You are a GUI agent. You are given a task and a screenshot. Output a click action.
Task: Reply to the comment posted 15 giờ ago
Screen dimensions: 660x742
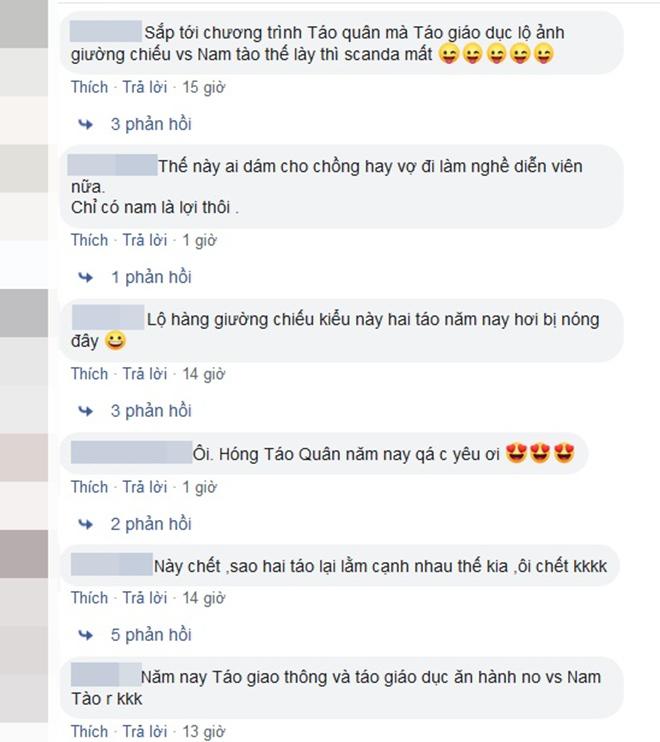pyautogui.click(x=145, y=88)
